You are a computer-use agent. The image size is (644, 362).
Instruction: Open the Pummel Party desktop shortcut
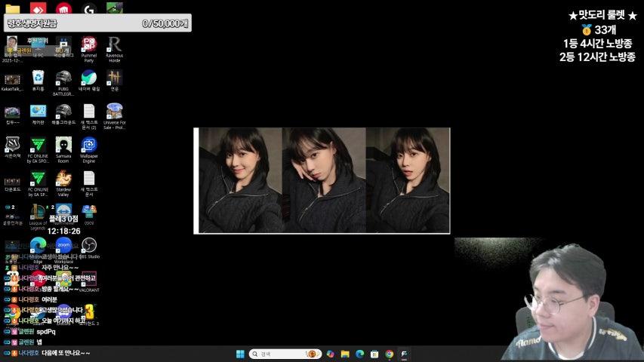click(x=89, y=44)
